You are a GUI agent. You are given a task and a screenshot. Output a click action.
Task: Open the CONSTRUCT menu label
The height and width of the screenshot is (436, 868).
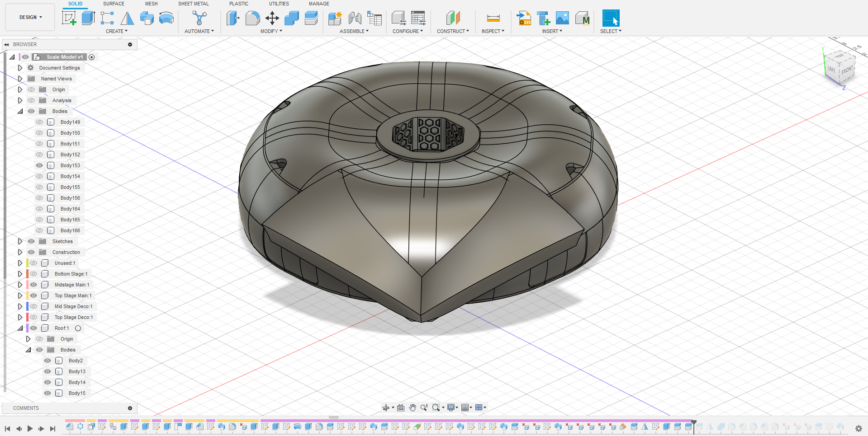pos(453,31)
